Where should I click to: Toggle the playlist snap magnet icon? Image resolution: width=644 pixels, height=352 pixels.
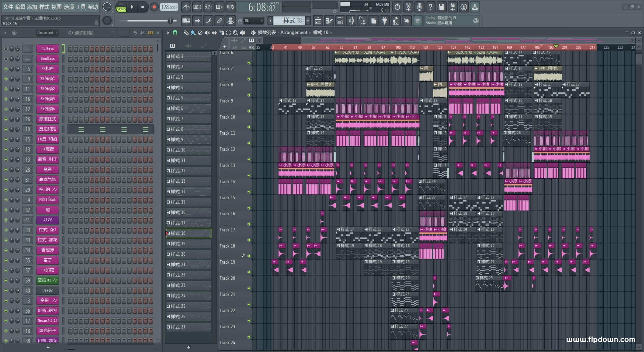pos(175,33)
